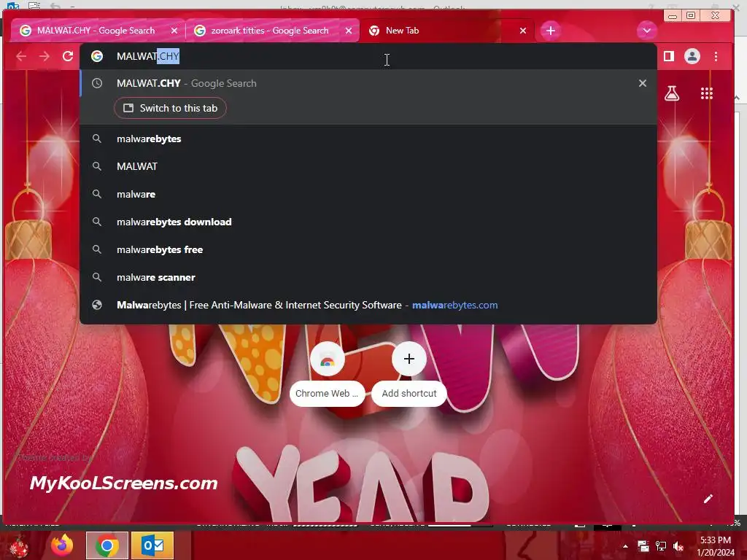The image size is (747, 560).
Task: Remove the MALWAT.CHY suggestion
Action: [x=642, y=83]
